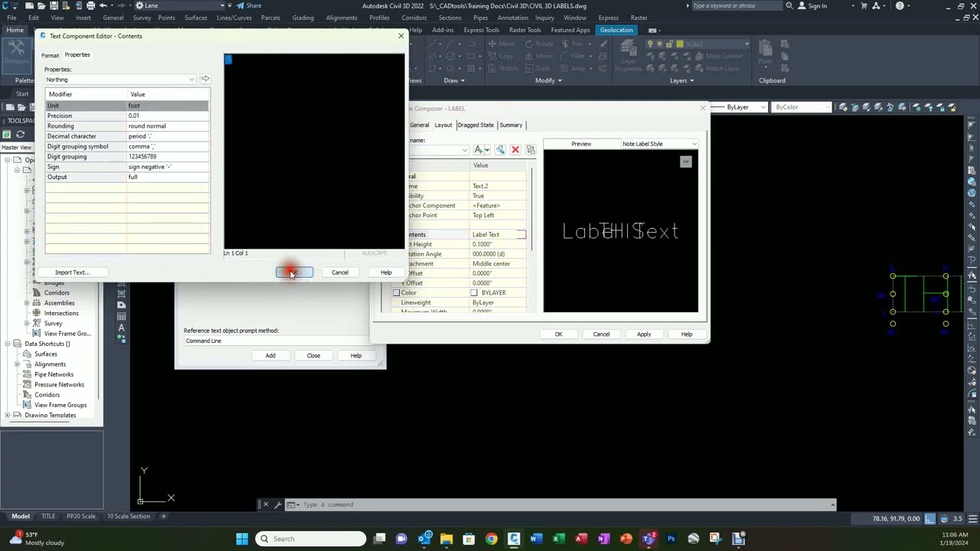The height and width of the screenshot is (551, 980).
Task: Expand the Alignments node under Data Shortcuts
Action: pyautogui.click(x=18, y=364)
